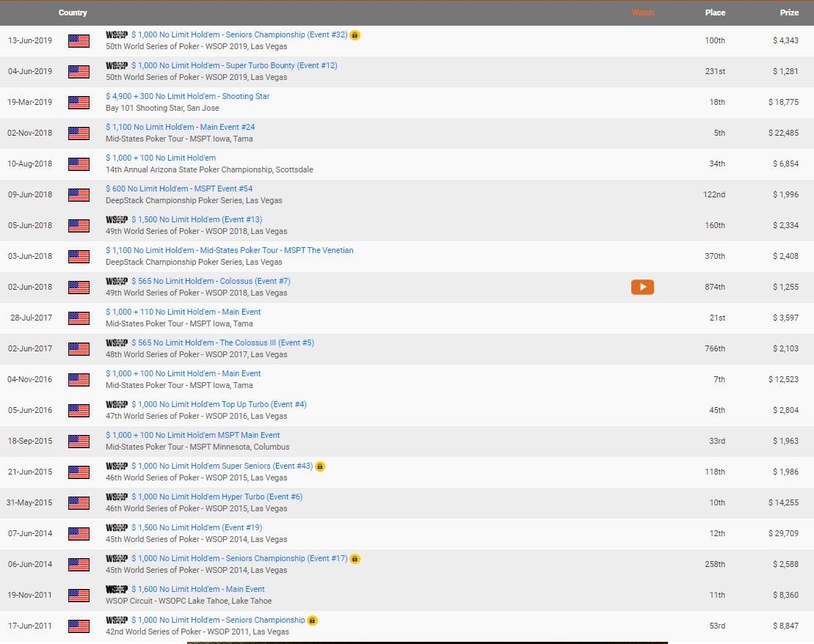The image size is (814, 644).
Task: Click US flag in 19-Mar-2019 row
Action: 79,102
